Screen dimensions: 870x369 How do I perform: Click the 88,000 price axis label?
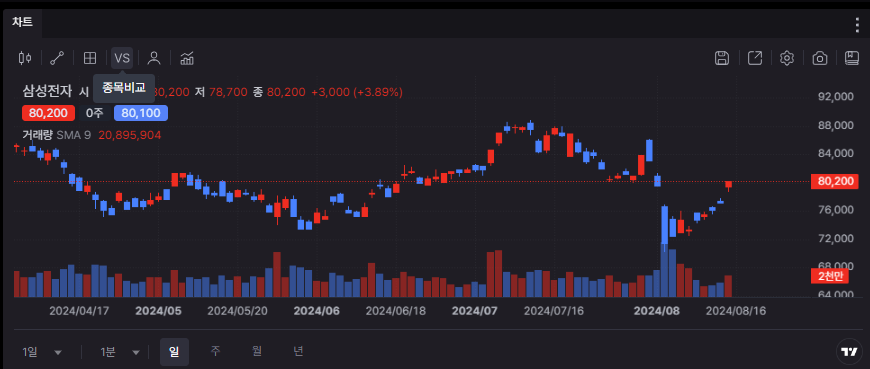[836, 125]
